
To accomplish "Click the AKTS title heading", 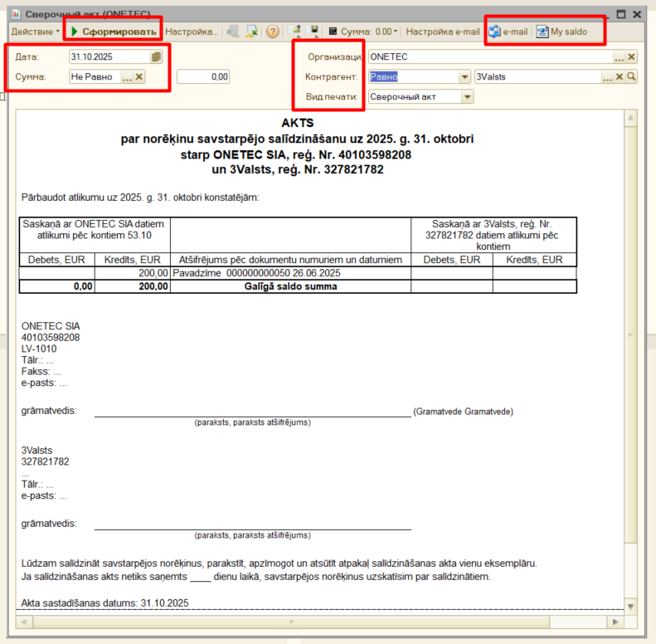I will [298, 123].
